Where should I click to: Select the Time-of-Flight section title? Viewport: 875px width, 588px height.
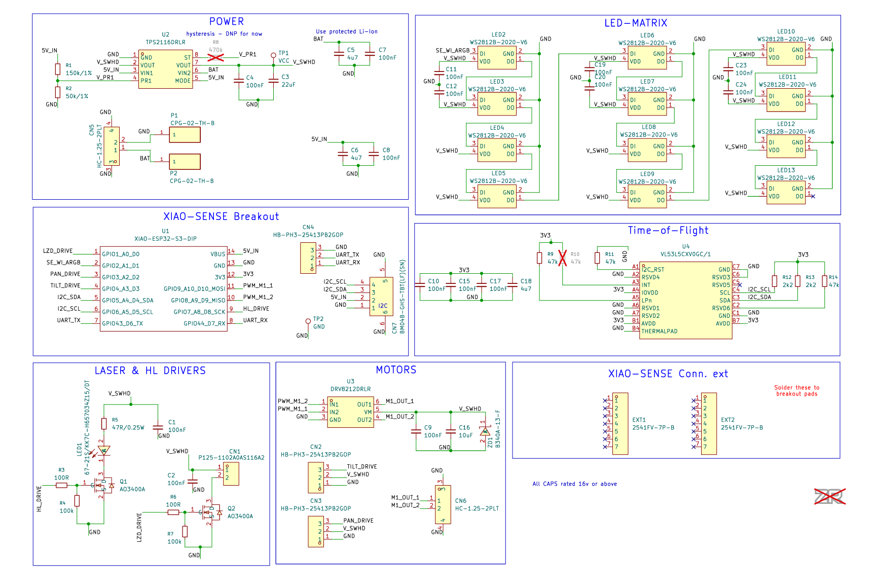pyautogui.click(x=668, y=230)
